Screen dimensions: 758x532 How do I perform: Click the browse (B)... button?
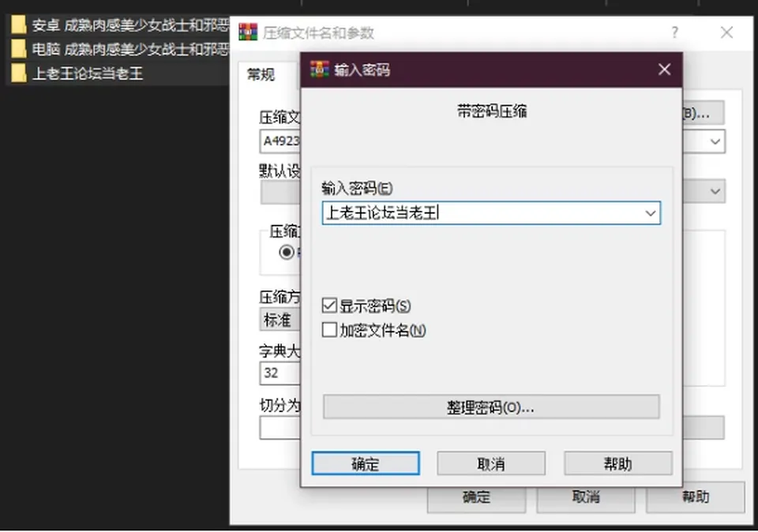click(703, 113)
